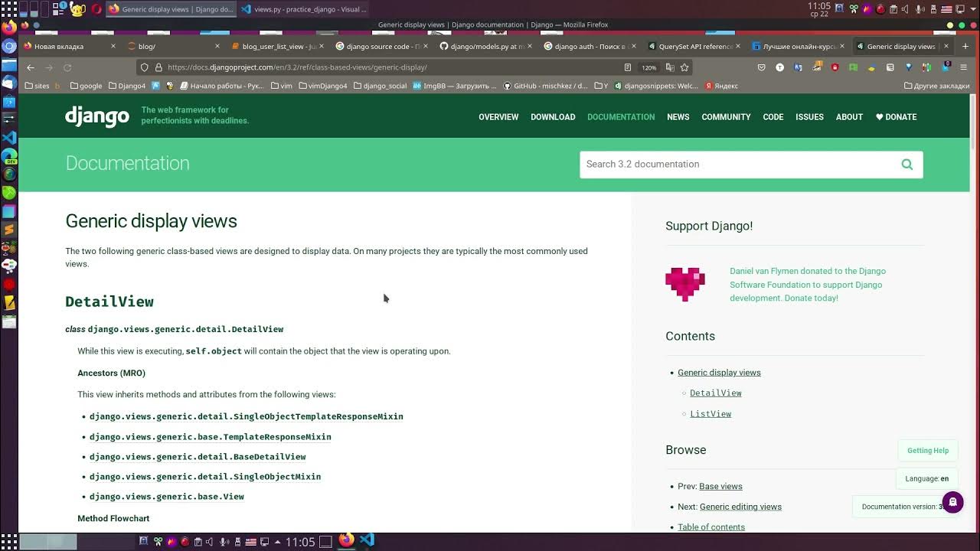Open Chromium from the left dock

[9, 46]
